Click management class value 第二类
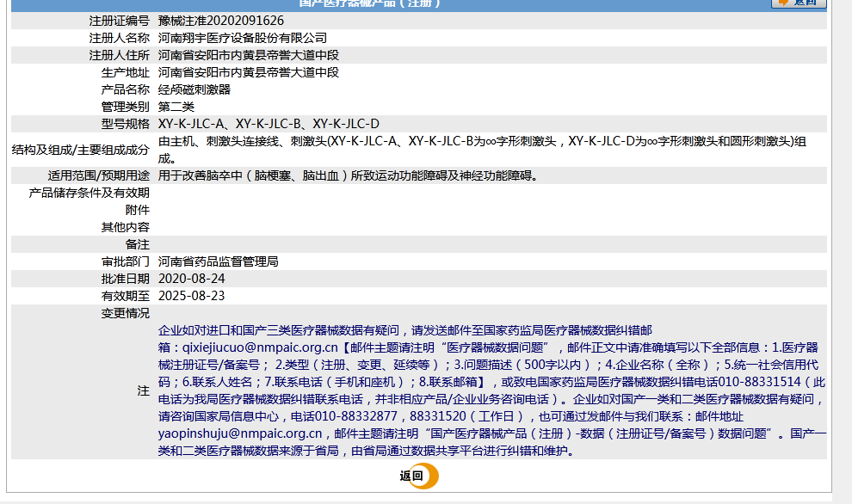852x504 pixels. (x=176, y=107)
